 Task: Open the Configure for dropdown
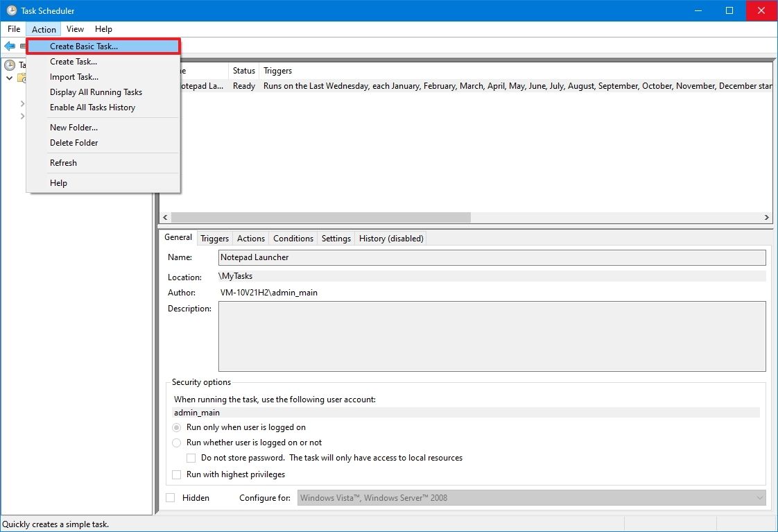[759, 497]
